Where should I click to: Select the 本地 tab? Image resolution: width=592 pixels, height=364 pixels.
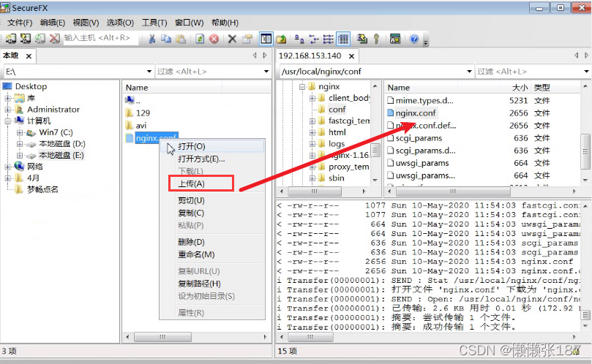(10, 56)
